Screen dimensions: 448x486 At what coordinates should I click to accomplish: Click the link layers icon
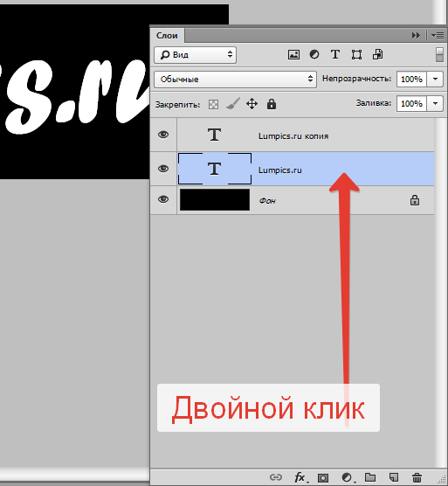(276, 477)
